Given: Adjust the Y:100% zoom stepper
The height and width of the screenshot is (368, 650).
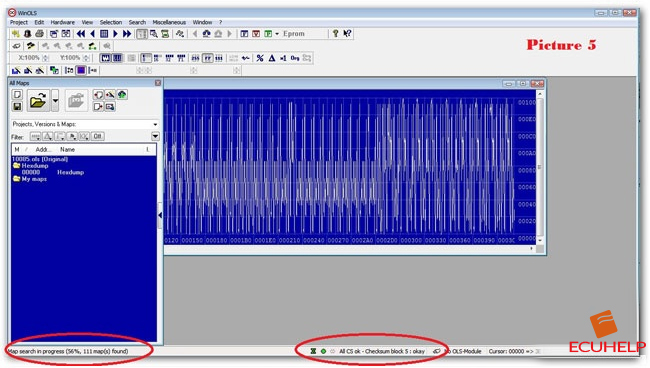Looking at the screenshot, I should click(86, 58).
